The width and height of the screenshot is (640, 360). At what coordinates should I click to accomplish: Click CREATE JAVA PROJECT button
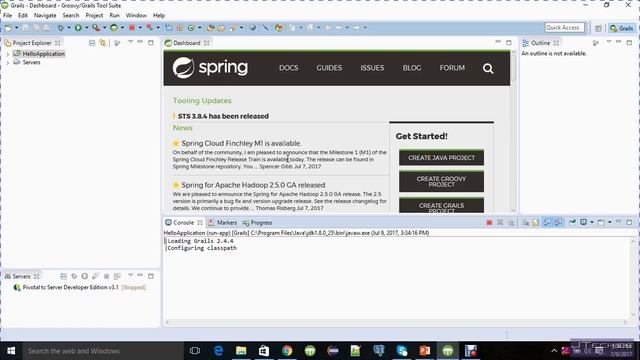[441, 158]
